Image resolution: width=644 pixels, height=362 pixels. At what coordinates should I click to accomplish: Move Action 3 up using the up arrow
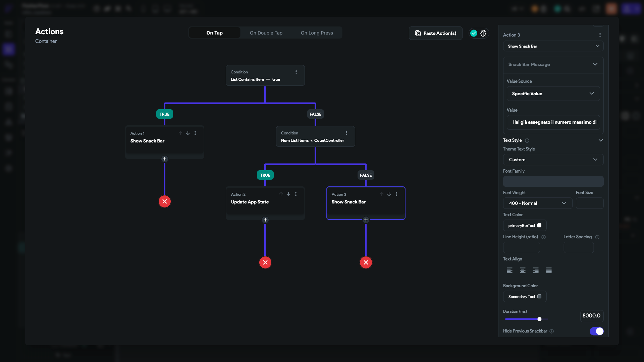[x=381, y=194]
